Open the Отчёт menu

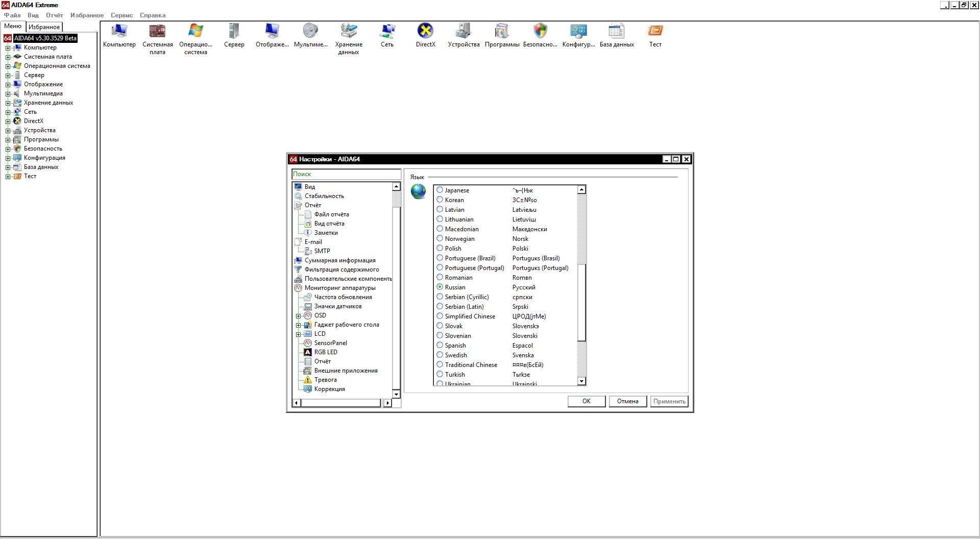[55, 15]
